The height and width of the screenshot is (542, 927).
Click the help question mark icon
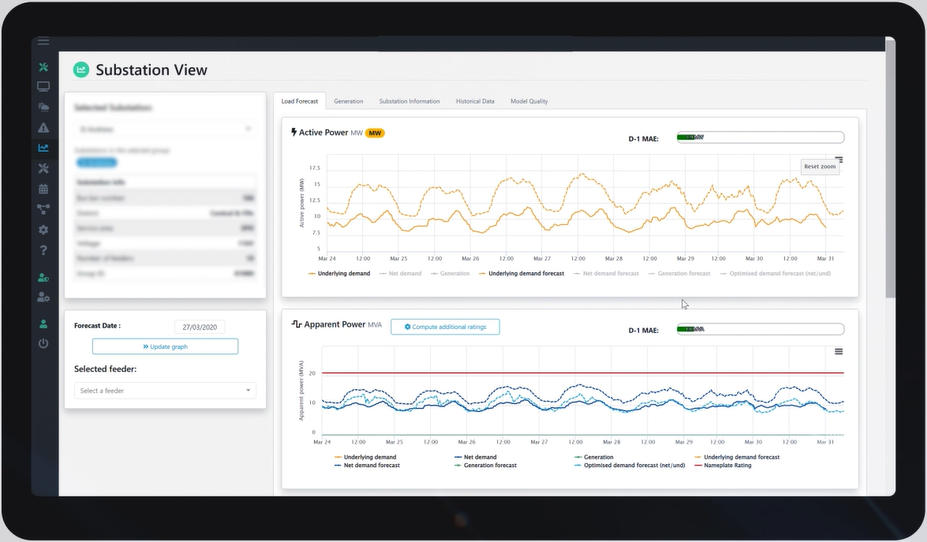43,250
